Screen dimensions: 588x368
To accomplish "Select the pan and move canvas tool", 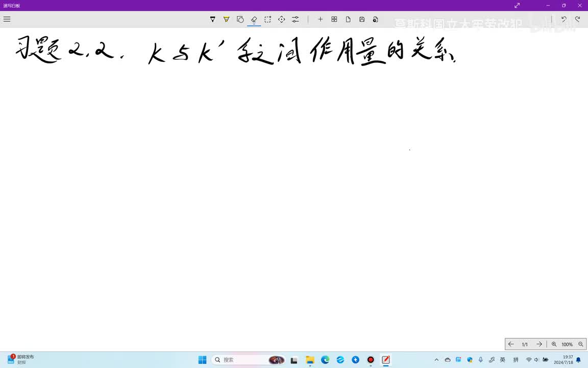I will coord(282,19).
